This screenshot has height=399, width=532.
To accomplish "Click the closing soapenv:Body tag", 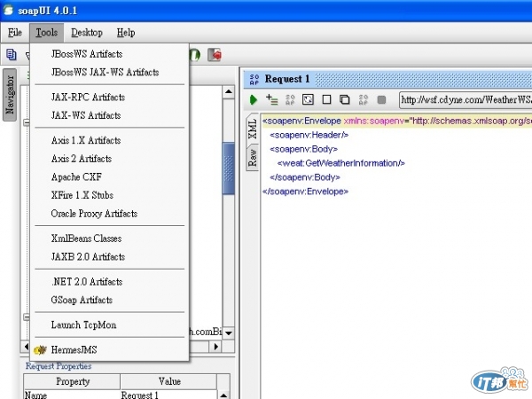I will [305, 177].
